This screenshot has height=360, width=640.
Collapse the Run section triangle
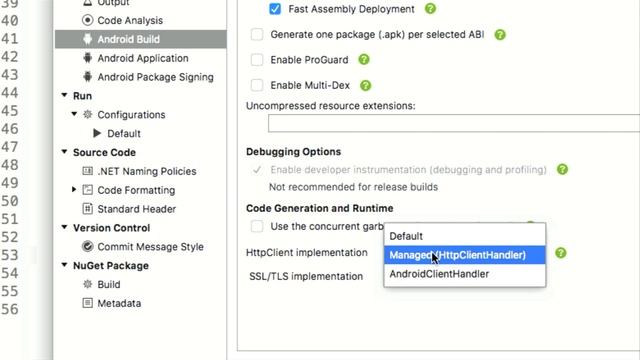64,95
